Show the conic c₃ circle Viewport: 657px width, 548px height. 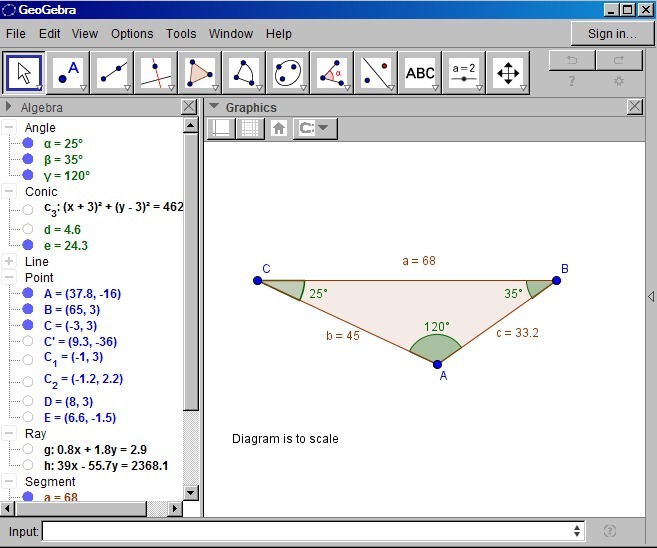click(x=28, y=209)
